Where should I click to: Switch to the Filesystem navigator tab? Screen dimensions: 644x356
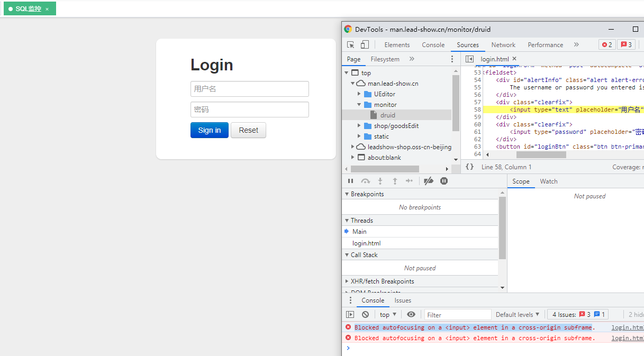pyautogui.click(x=385, y=59)
